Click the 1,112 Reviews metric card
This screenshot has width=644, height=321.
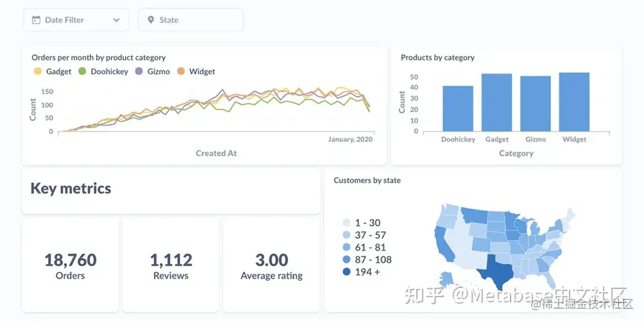tap(171, 265)
